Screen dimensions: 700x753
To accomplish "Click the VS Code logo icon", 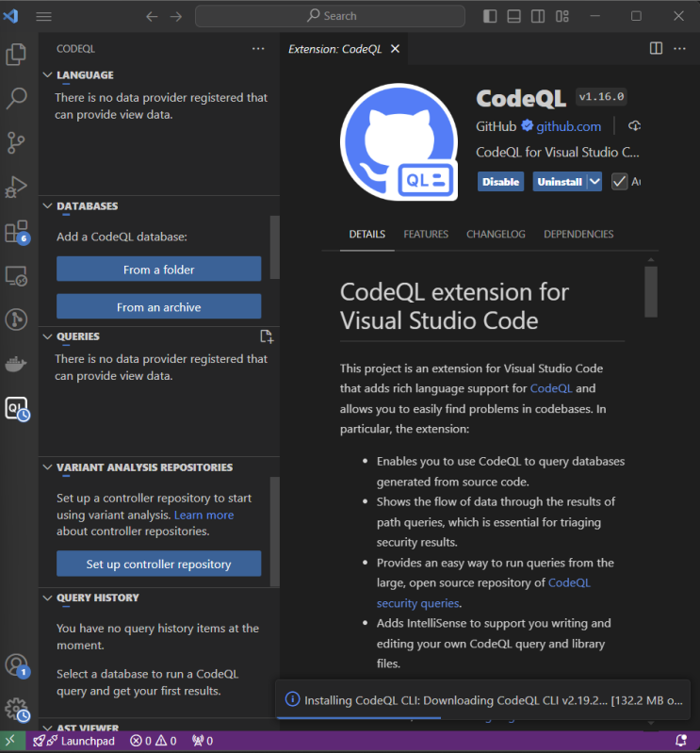I will coord(10,16).
